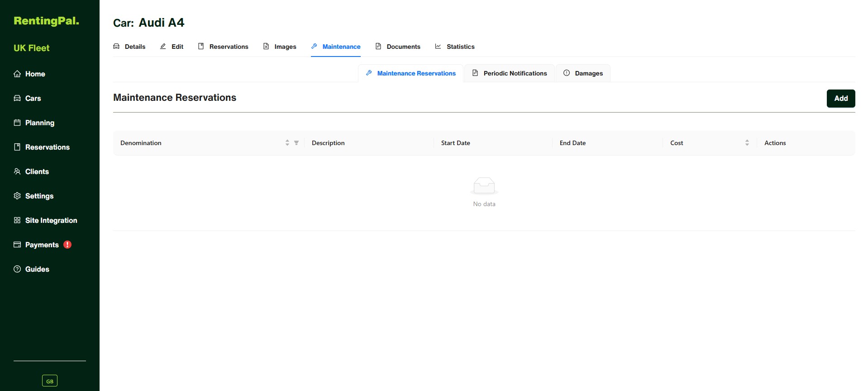Click the Reservations sidebar icon

coord(17,147)
